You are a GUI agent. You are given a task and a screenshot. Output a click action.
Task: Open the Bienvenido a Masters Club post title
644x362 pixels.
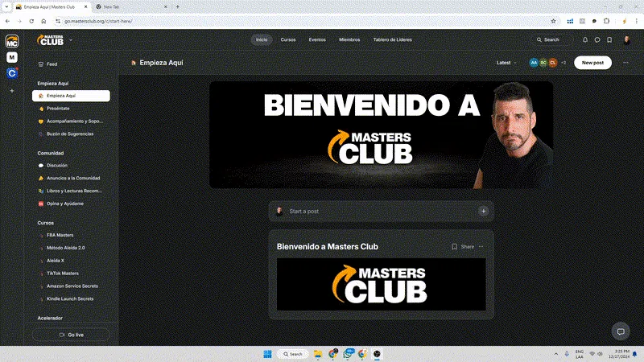pos(328,247)
